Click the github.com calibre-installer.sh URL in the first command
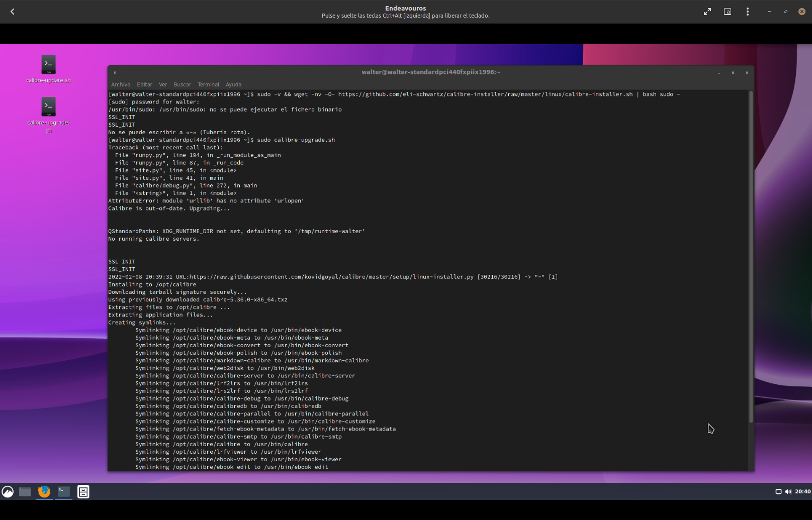 point(486,94)
